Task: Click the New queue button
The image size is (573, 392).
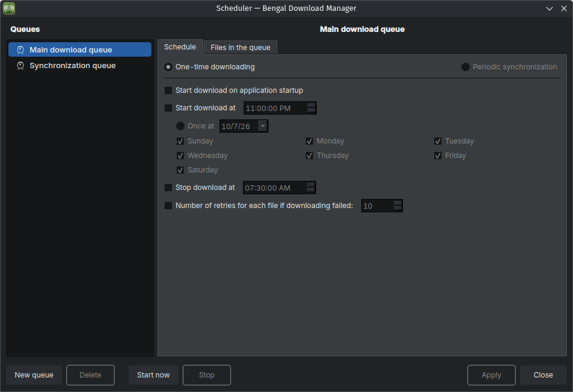Action: [x=34, y=375]
